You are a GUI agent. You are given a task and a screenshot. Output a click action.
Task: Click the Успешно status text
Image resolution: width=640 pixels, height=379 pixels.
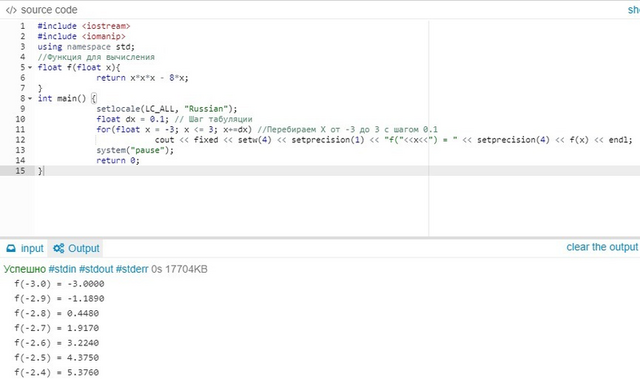(x=25, y=269)
